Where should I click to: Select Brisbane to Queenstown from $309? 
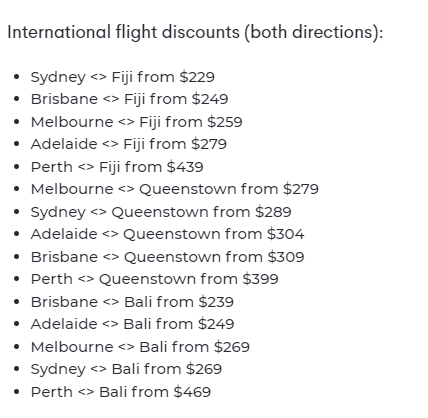click(x=167, y=257)
